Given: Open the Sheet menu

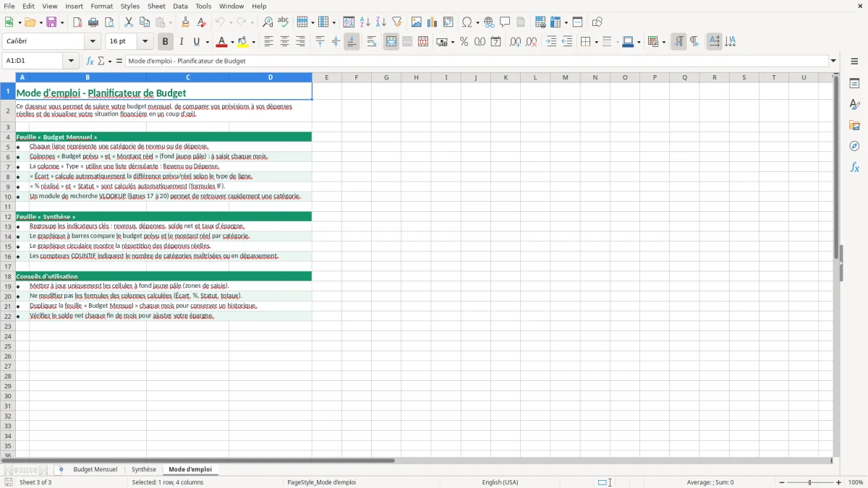Looking at the screenshot, I should (x=156, y=6).
